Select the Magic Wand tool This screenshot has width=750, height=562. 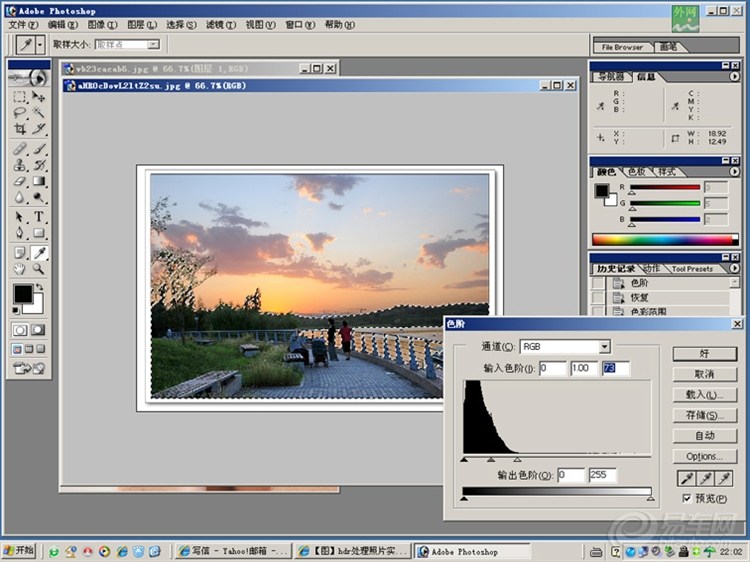point(39,113)
